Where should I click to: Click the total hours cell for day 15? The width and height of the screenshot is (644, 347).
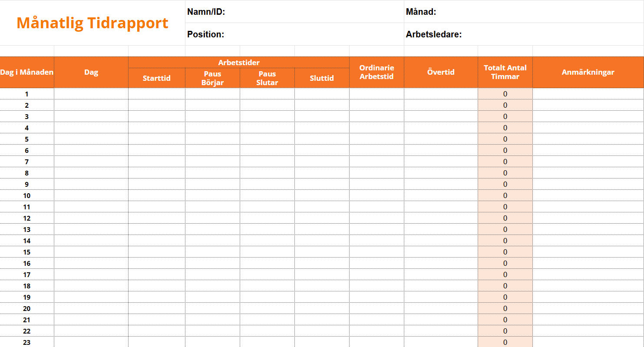[x=505, y=252]
